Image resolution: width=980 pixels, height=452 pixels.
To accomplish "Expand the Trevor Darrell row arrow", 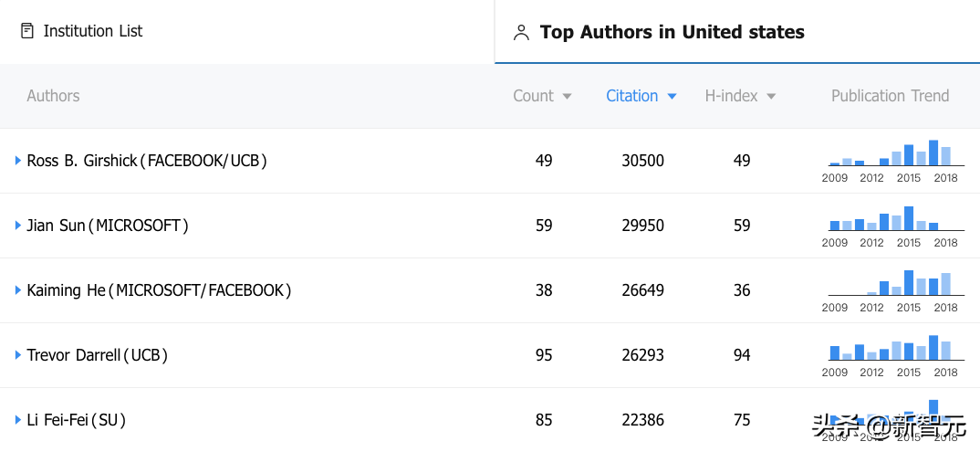I will pyautogui.click(x=18, y=355).
